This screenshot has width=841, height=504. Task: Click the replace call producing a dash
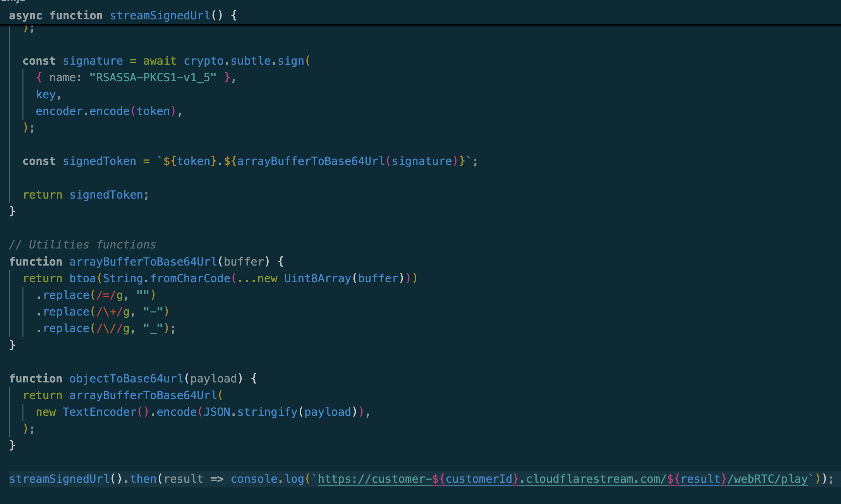click(x=66, y=312)
